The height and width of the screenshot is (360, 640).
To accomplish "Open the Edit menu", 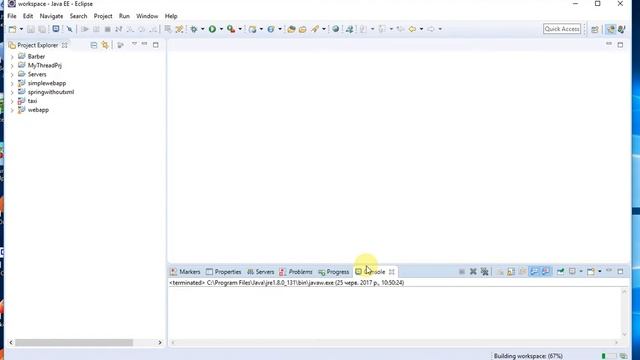I will coord(28,16).
